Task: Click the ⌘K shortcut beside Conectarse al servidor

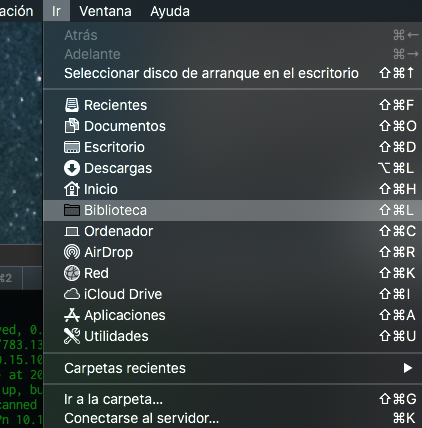Action: click(404, 418)
